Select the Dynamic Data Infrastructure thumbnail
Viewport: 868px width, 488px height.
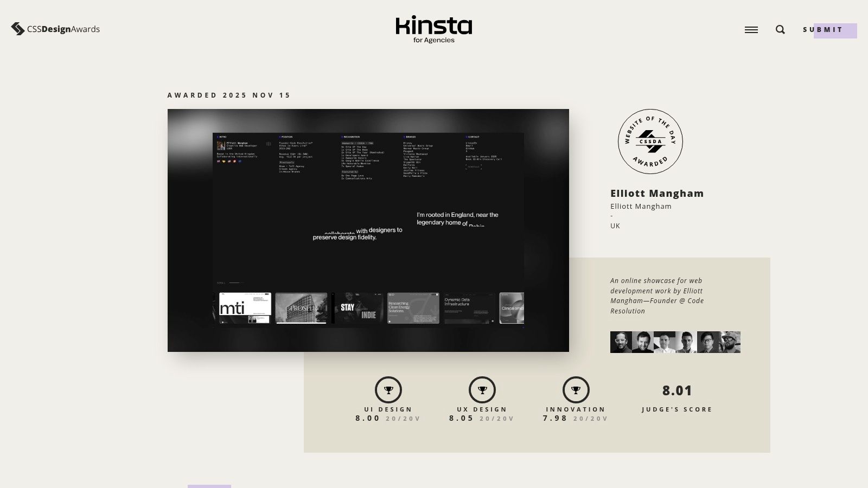coord(468,307)
